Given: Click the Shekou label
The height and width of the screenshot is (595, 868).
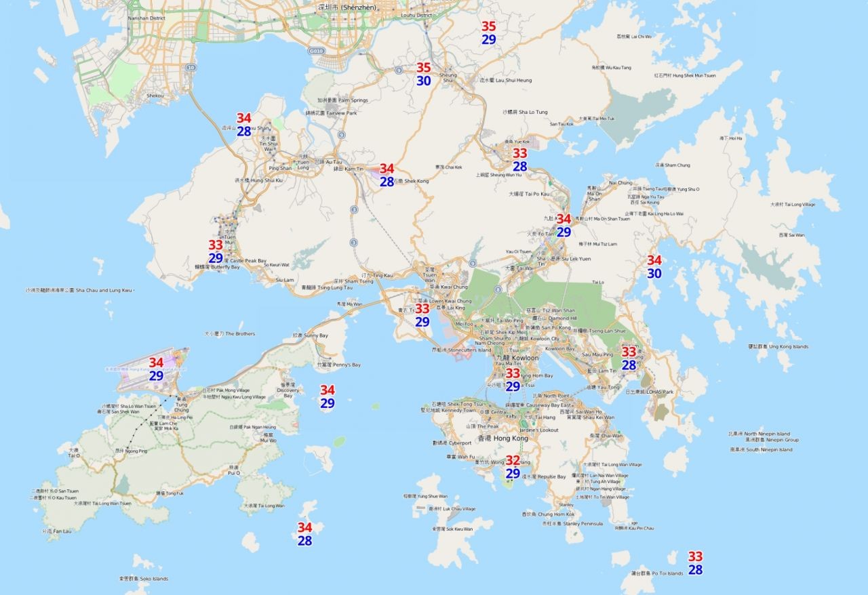Looking at the screenshot, I should pyautogui.click(x=154, y=96).
